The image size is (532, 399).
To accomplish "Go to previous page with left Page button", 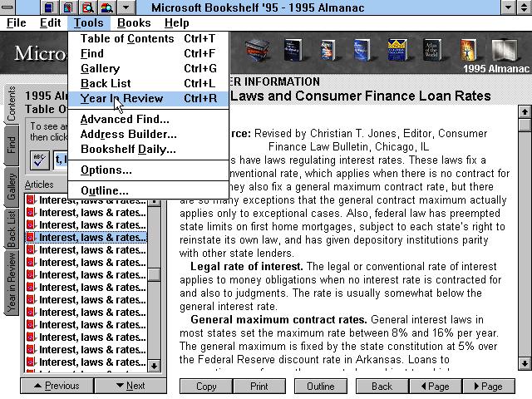I will [436, 387].
